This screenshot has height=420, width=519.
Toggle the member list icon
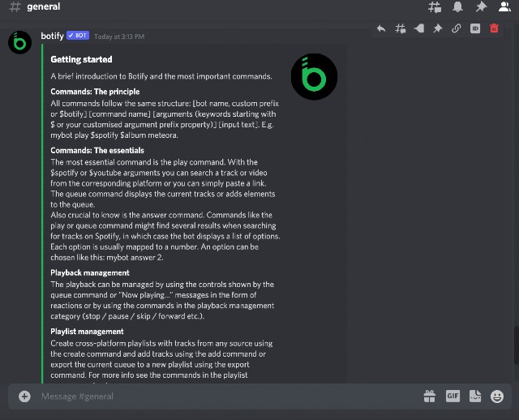[504, 6]
